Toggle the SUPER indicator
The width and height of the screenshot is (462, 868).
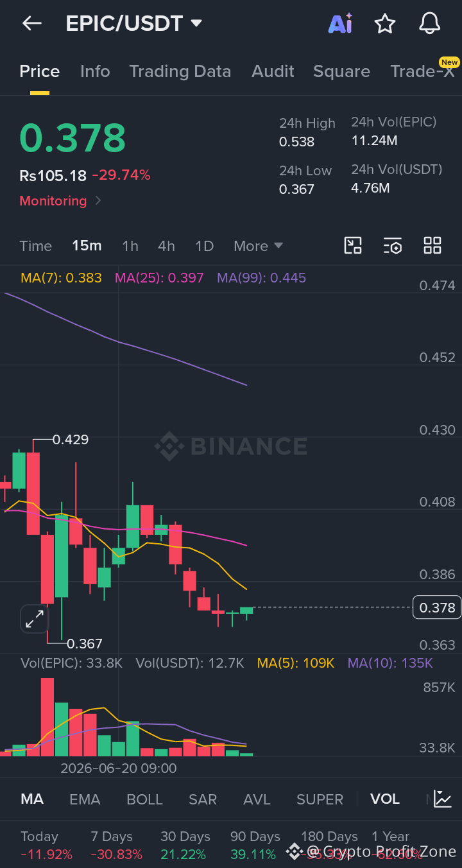click(320, 799)
